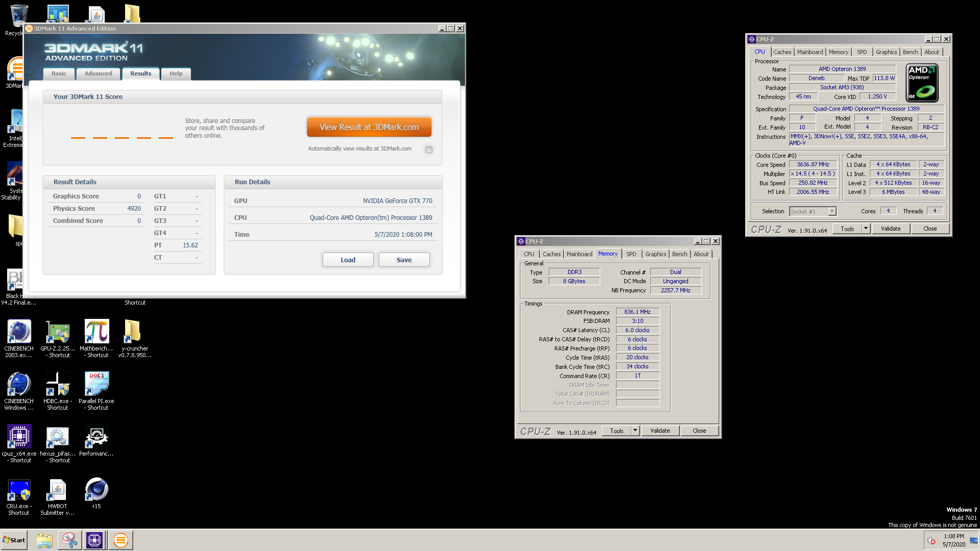This screenshot has width=980, height=551.
Task: Click Close in CPU-Z CPU window
Action: coord(930,229)
